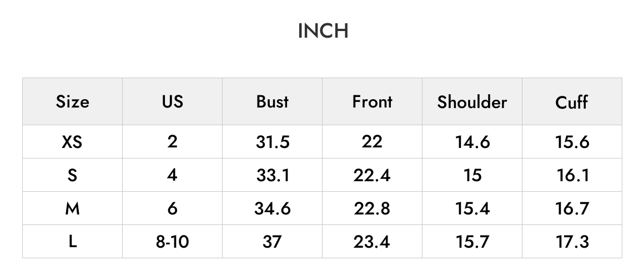Select the M size row label
The width and height of the screenshot is (644, 266).
[x=72, y=208]
